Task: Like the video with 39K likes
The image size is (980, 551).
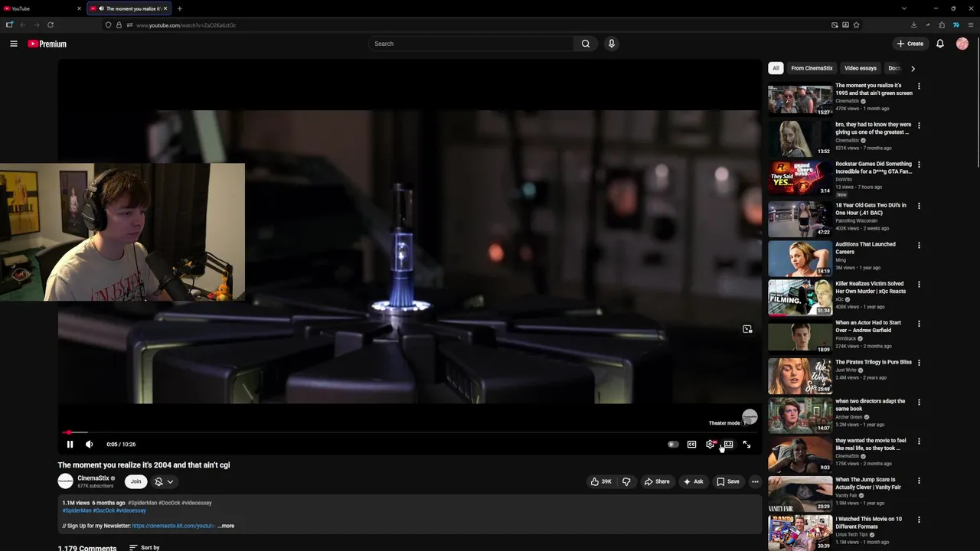Action: click(600, 481)
